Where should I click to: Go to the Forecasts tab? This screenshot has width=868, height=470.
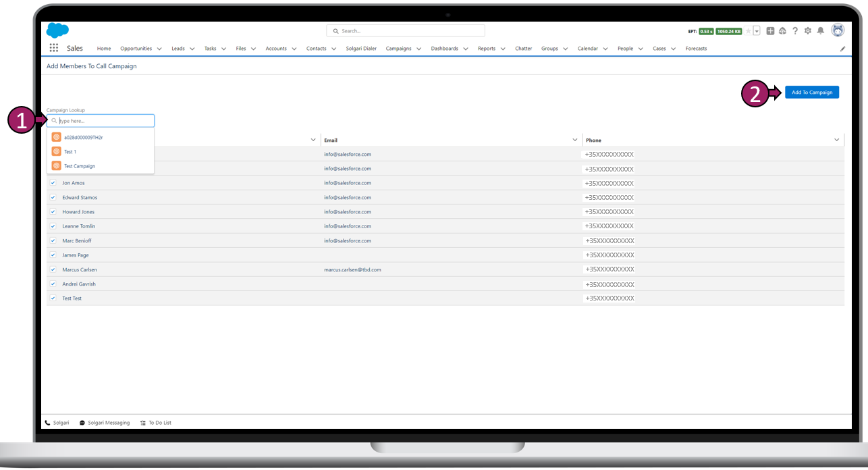(696, 49)
